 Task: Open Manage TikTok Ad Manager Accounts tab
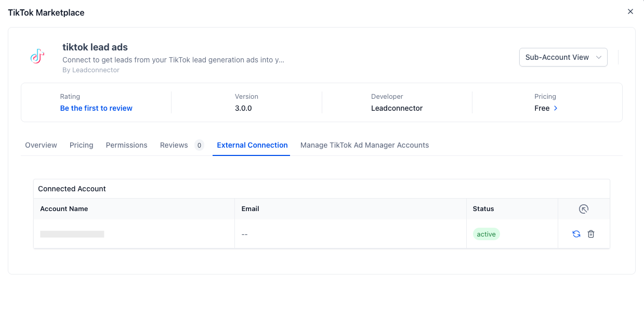[x=365, y=145]
